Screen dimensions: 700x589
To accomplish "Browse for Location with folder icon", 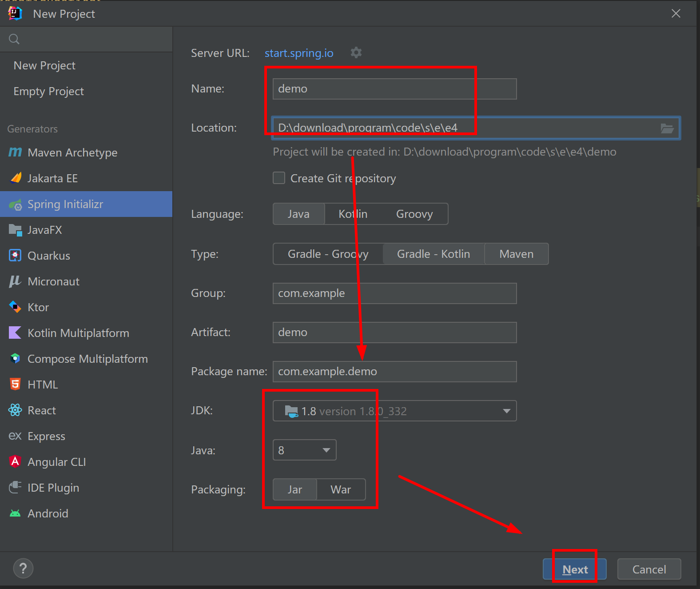I will point(667,128).
